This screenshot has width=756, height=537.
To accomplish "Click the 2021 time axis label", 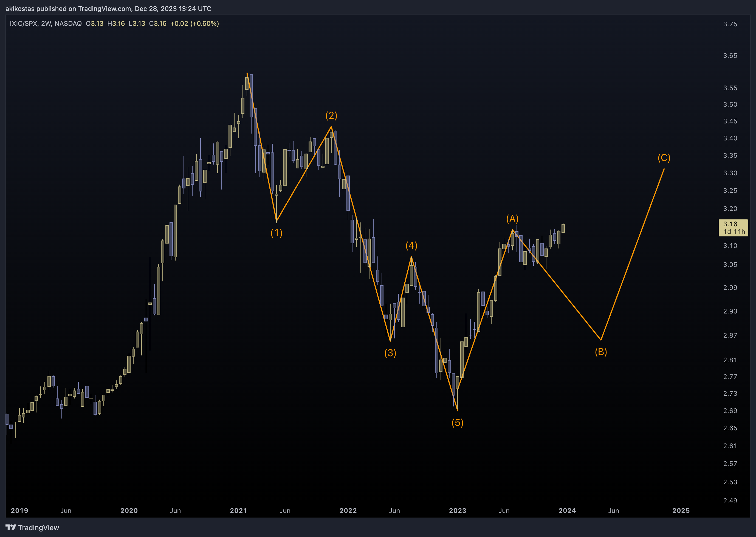I will (x=238, y=511).
